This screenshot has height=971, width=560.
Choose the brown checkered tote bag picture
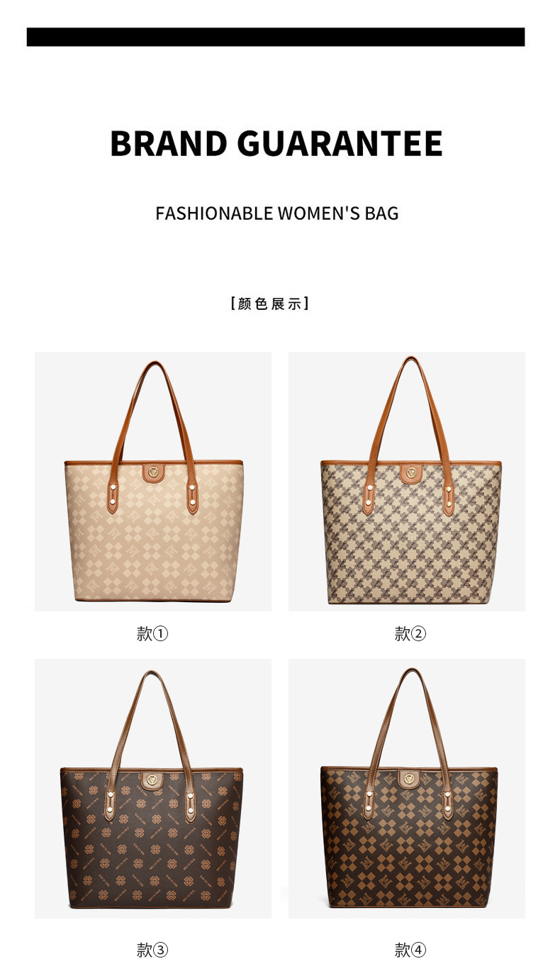(407, 789)
